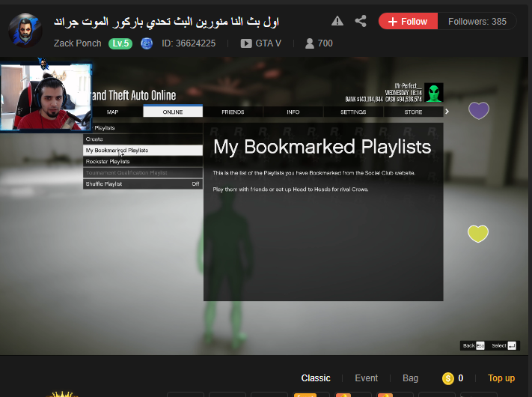Select the ONLINE tab

(x=173, y=111)
